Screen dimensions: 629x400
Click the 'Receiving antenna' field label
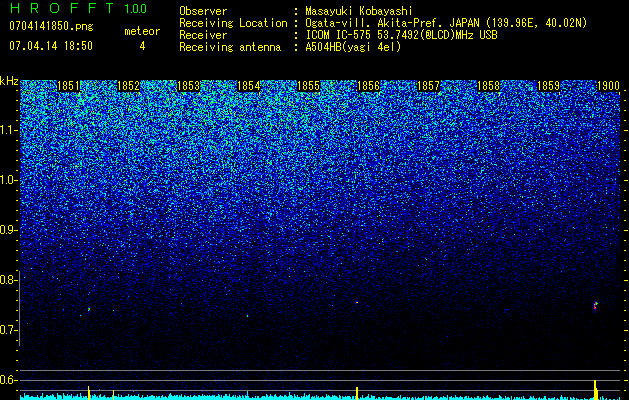point(230,47)
